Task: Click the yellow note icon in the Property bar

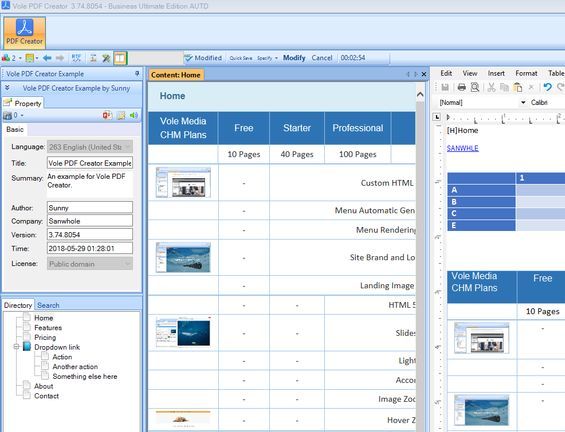Action: 121,115
